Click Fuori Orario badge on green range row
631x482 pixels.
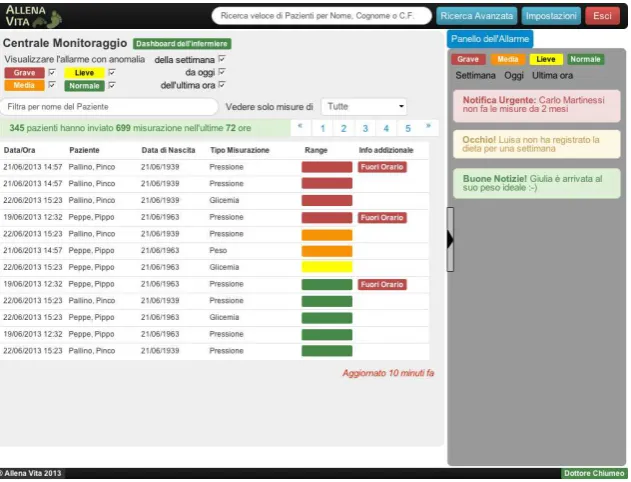[382, 284]
